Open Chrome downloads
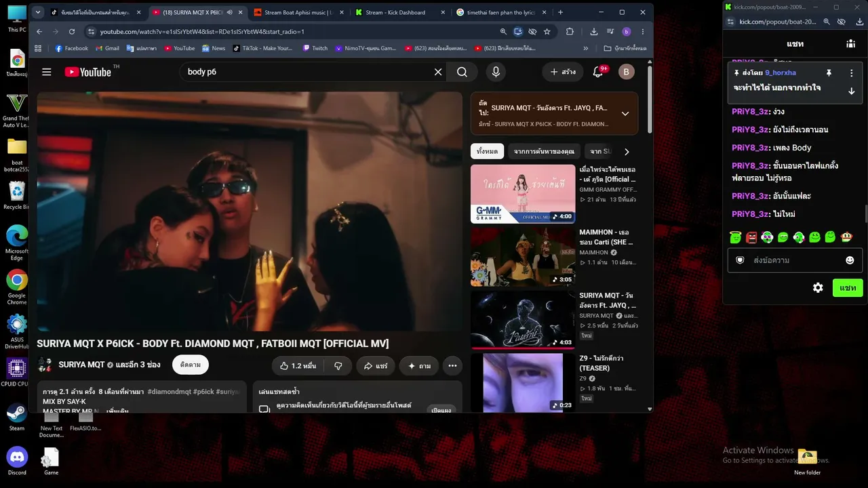Viewport: 868px width, 488px height. [x=594, y=31]
